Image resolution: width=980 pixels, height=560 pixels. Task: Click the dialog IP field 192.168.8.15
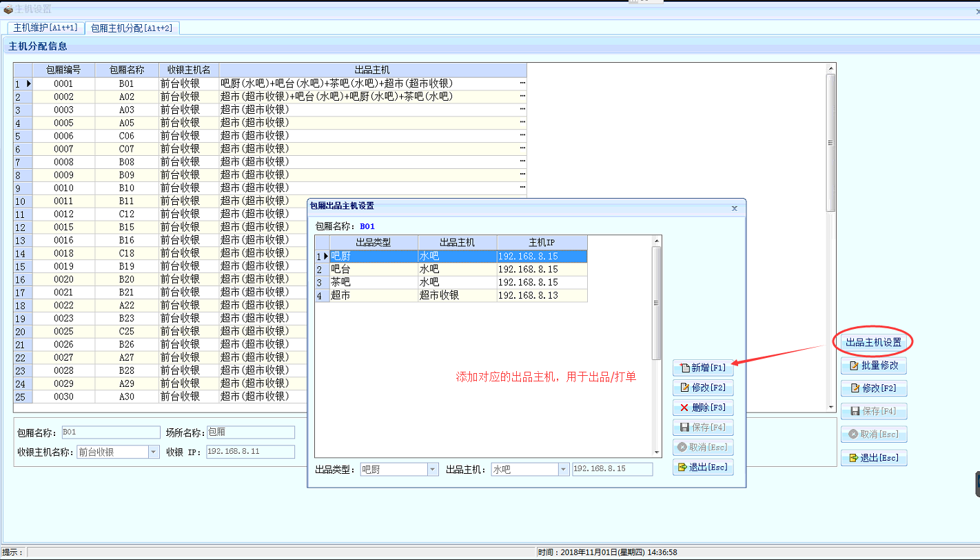[x=612, y=469]
